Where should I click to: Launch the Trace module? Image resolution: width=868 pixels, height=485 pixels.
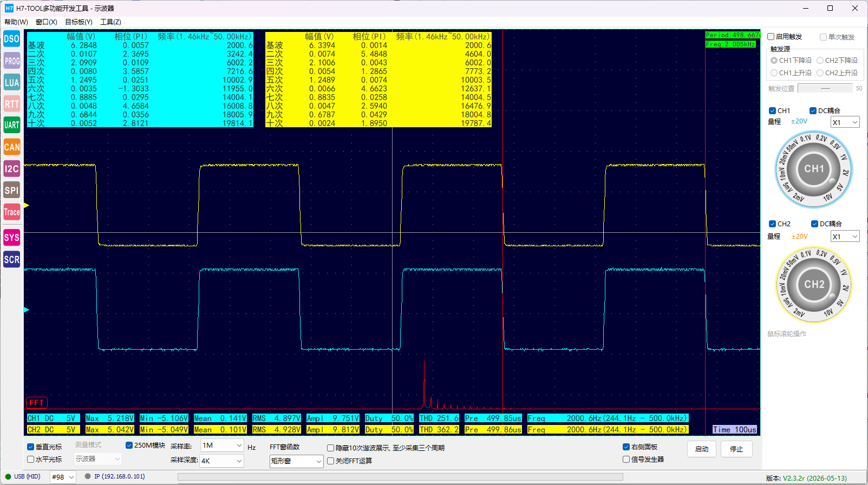[11, 212]
